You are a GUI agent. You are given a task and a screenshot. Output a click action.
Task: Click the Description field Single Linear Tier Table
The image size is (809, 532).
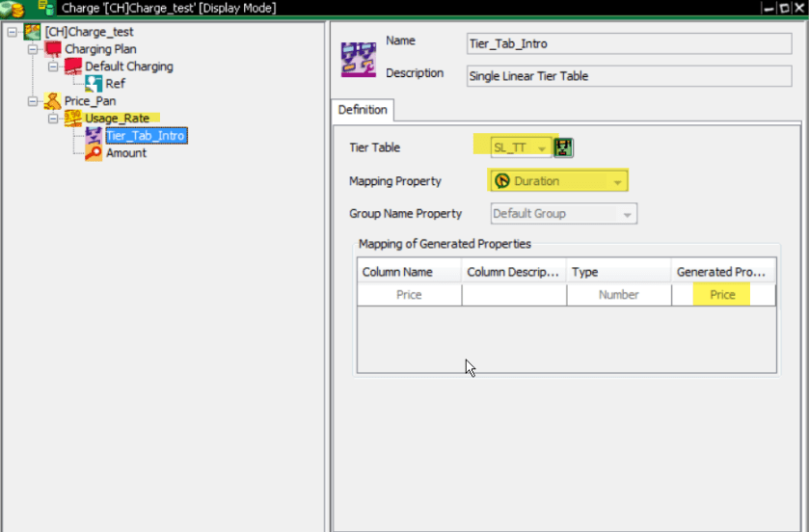(x=629, y=76)
